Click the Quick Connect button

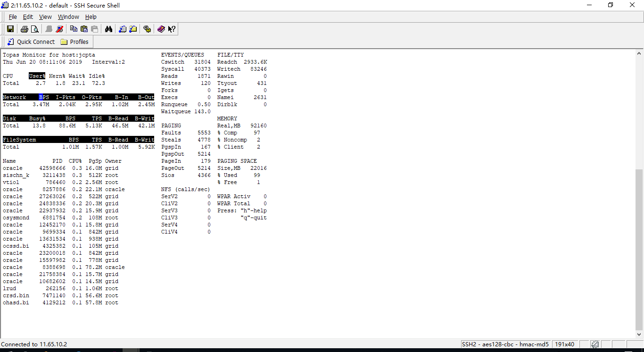pos(31,42)
